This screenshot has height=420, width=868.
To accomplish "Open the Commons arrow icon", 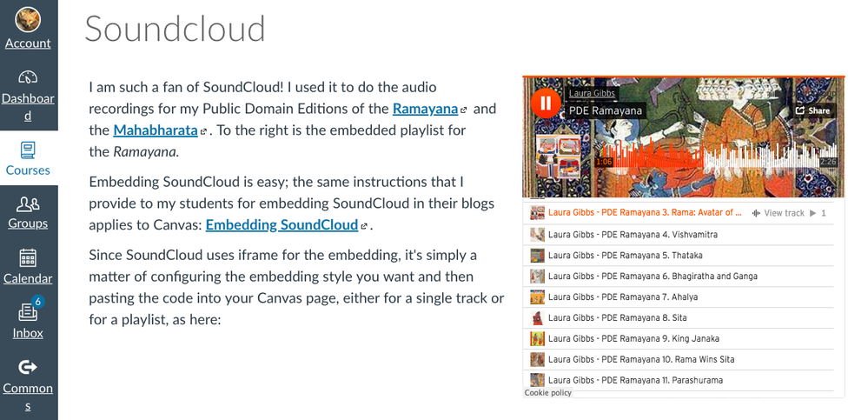I will pos(28,367).
